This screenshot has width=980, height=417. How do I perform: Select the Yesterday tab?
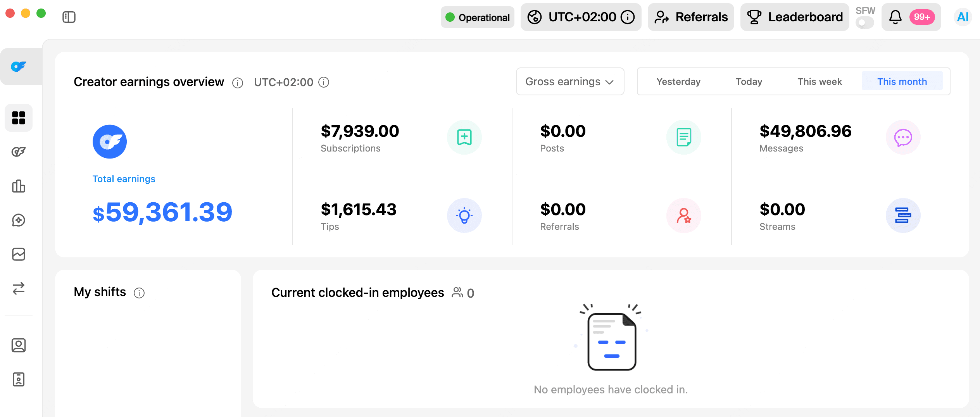678,82
